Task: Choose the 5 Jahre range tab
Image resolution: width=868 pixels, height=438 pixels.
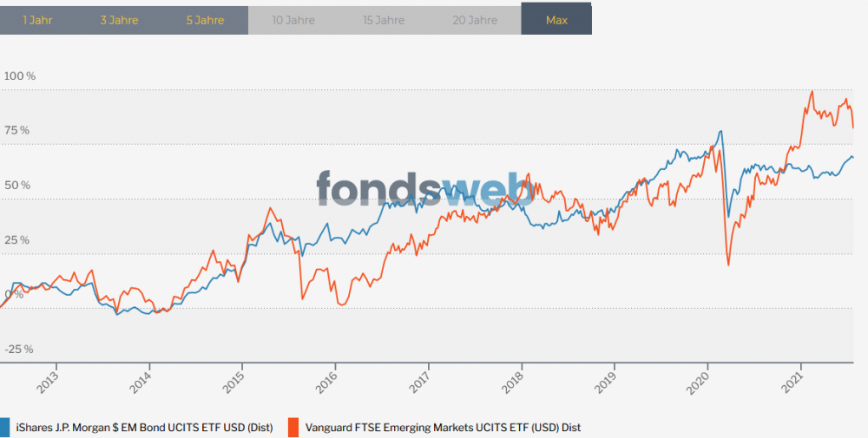Action: (205, 20)
